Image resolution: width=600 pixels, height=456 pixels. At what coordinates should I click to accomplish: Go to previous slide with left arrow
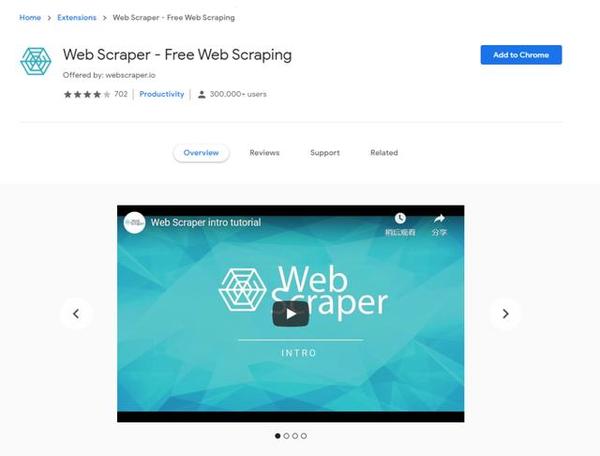76,314
